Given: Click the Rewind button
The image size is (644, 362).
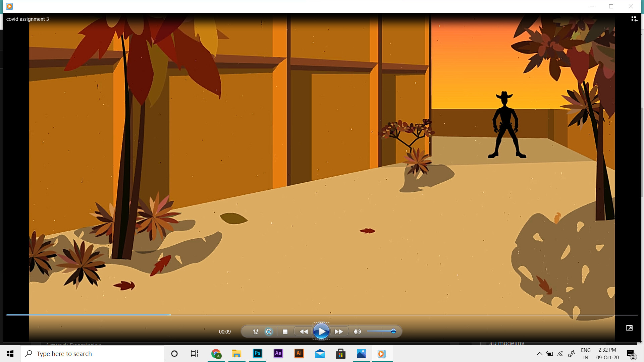Looking at the screenshot, I should point(304,331).
